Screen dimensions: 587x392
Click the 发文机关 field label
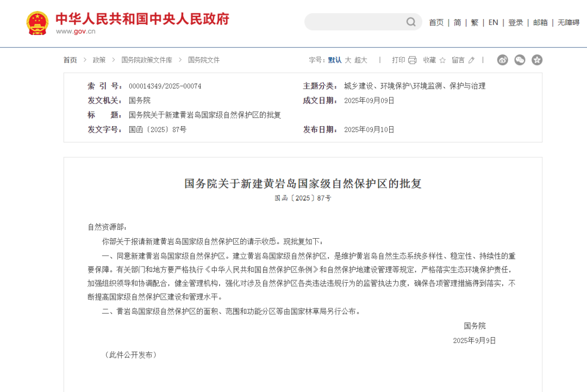105,101
